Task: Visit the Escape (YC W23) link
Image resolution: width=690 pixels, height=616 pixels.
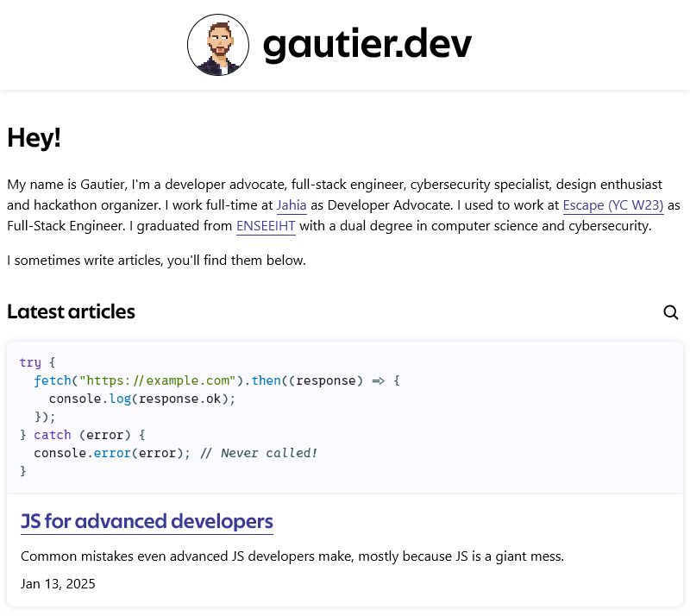Action: [x=612, y=205]
